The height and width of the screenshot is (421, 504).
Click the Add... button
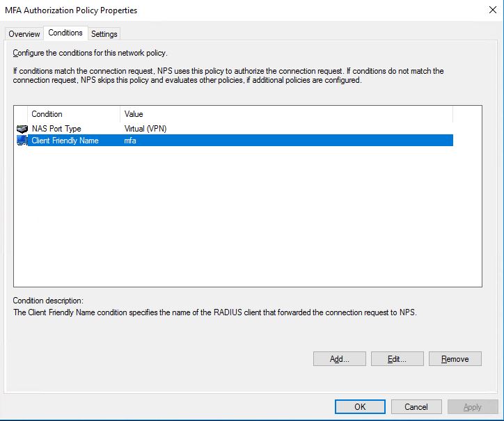(x=340, y=358)
